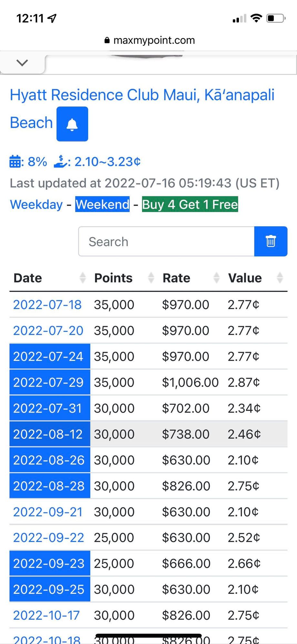Click the Search input field

coord(166,242)
